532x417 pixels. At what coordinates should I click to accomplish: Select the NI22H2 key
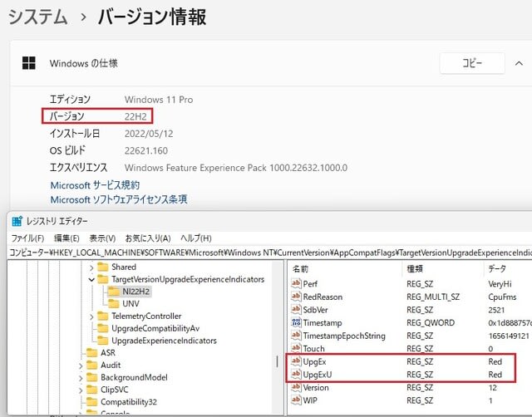(129, 292)
